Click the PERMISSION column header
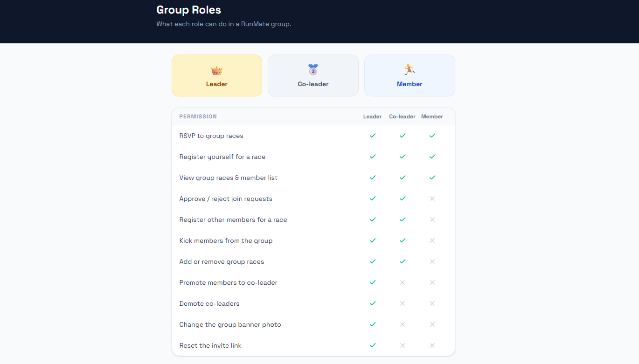The height and width of the screenshot is (364, 639). click(x=198, y=117)
